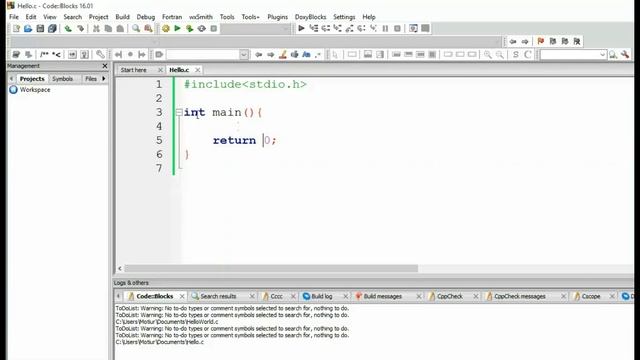The width and height of the screenshot is (640, 360).
Task: Click the Save all files icon
Action: click(52, 29)
